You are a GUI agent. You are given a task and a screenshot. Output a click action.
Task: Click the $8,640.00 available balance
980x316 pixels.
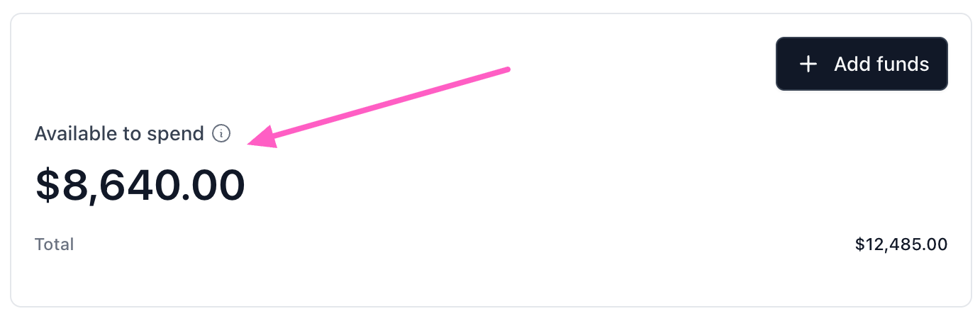140,184
